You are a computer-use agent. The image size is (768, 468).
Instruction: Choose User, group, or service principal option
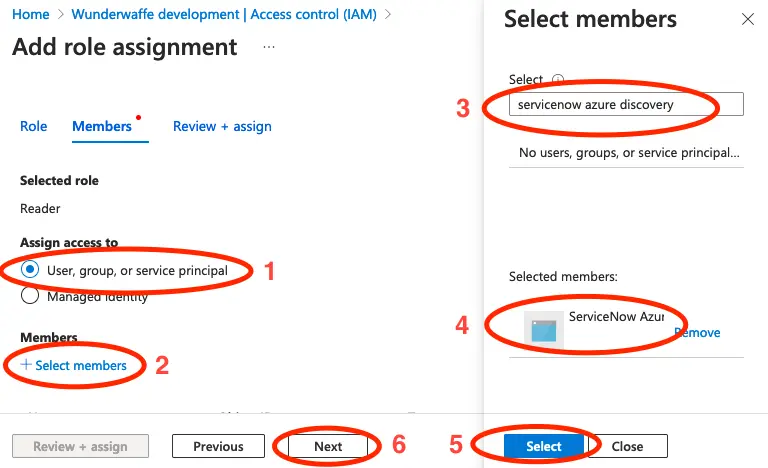tap(30, 270)
